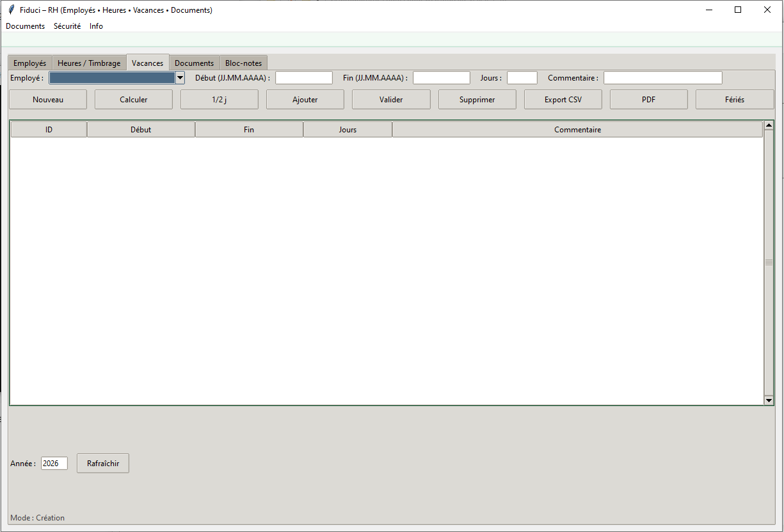
Task: Switch to the Employés tab
Action: tap(29, 62)
